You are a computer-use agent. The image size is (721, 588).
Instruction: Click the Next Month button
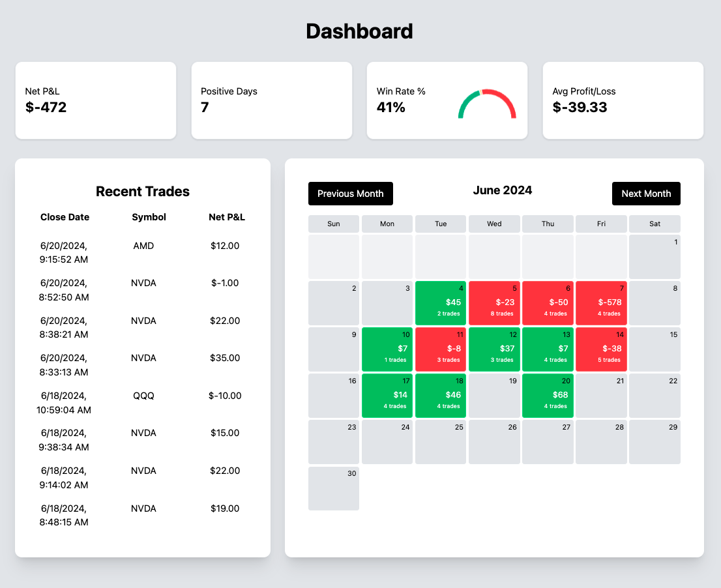click(x=646, y=194)
